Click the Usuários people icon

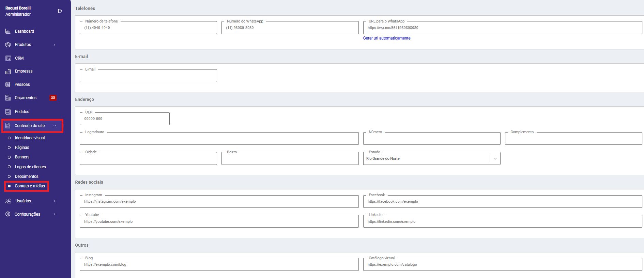pos(8,201)
